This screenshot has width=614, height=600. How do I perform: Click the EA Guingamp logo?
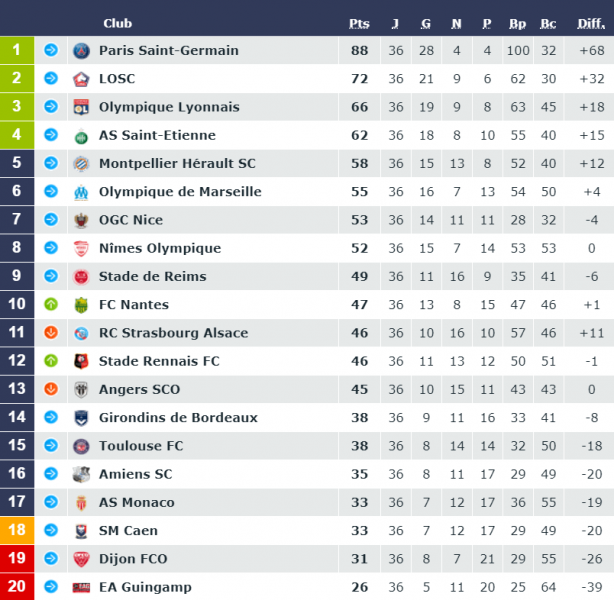(81, 587)
